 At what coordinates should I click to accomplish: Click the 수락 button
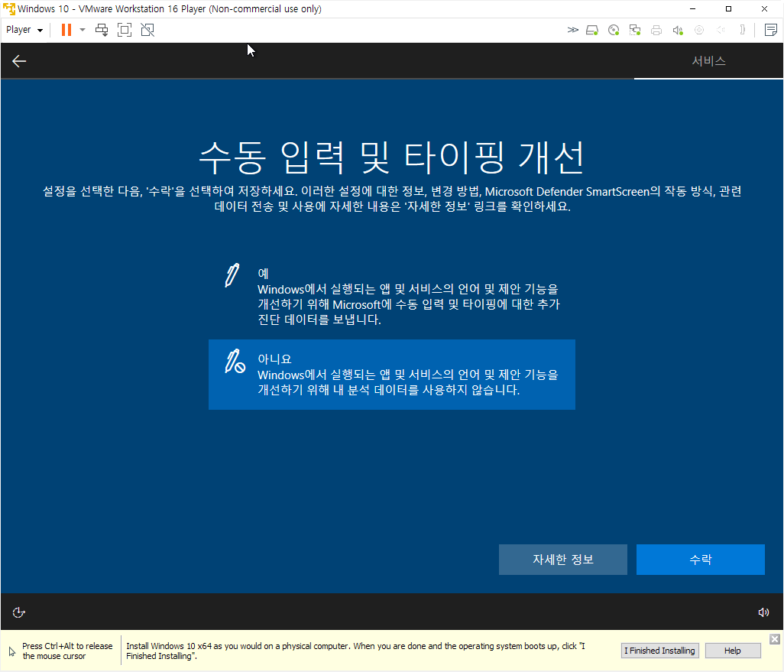(701, 560)
